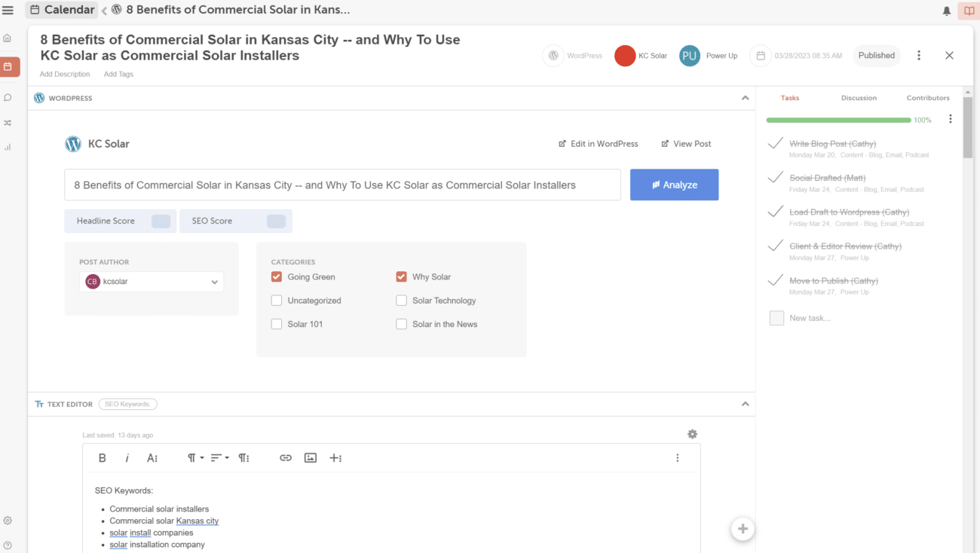
Task: Enable the Solar 101 category checkbox
Action: 277,324
